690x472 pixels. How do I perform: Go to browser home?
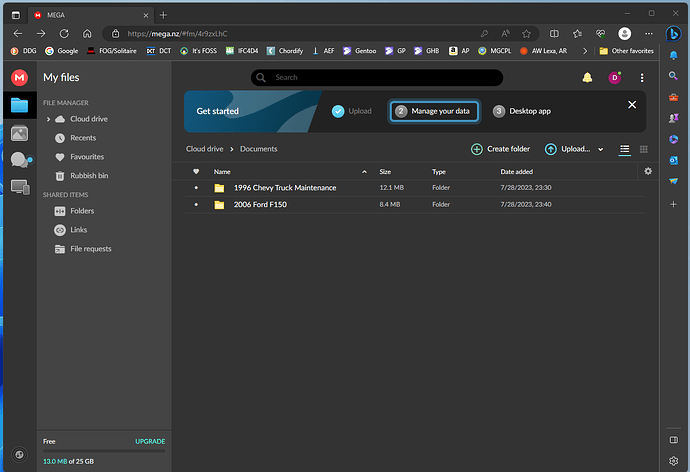tap(87, 33)
